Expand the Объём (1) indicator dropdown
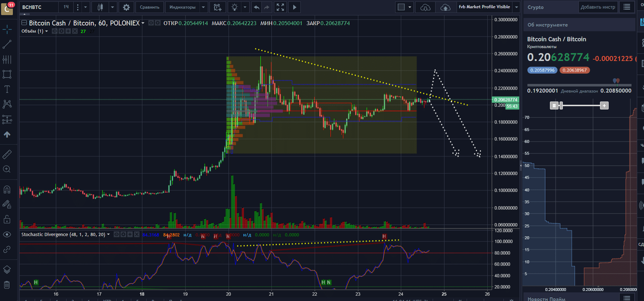The height and width of the screenshot is (301, 644). (x=47, y=31)
